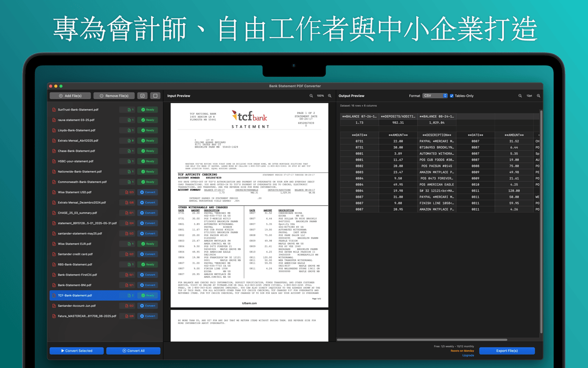Click the POS CUB FOODS cell
Viewport: 588px width, 368px height.
click(436, 160)
